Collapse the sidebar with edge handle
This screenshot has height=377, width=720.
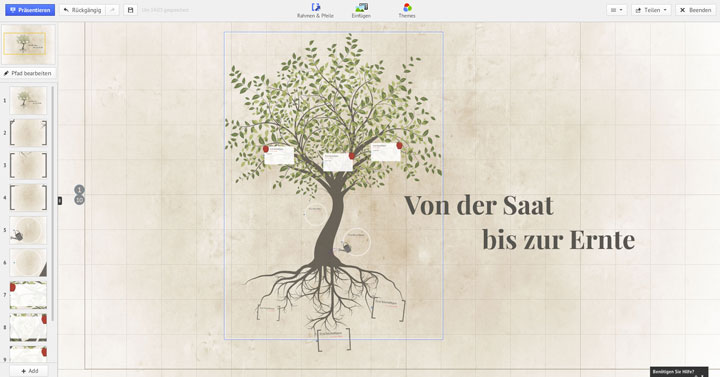point(60,200)
